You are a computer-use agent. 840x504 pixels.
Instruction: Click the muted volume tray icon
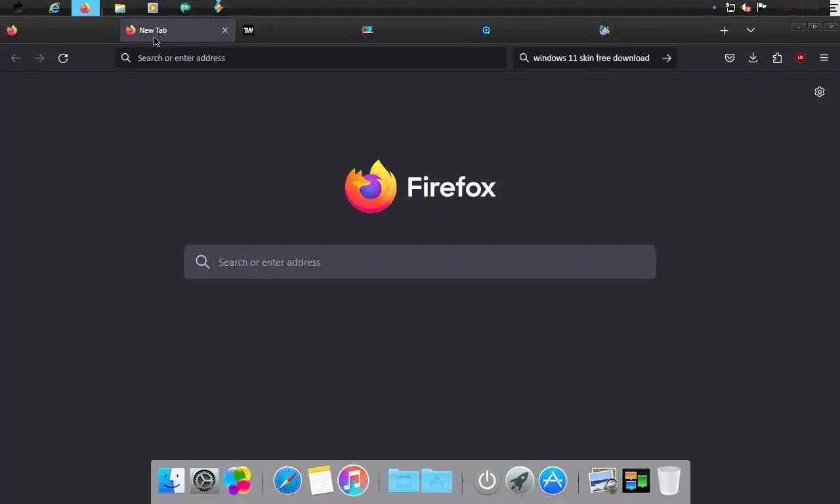coord(746,8)
